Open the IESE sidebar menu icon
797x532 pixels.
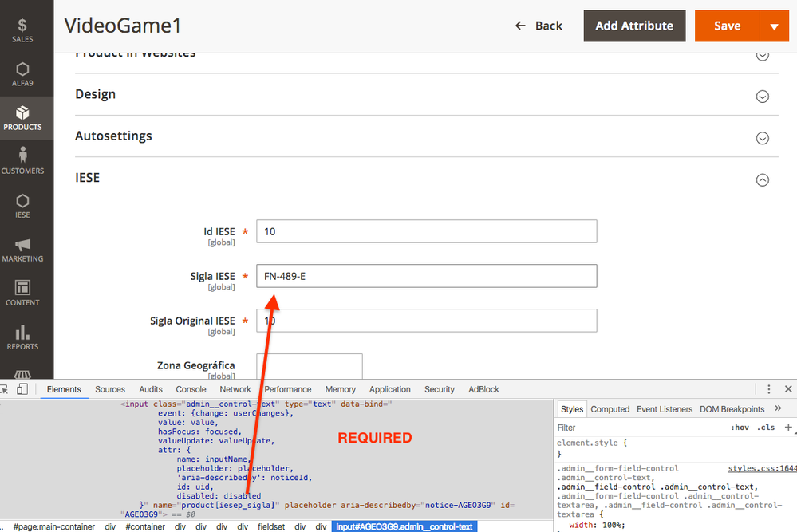click(x=22, y=206)
